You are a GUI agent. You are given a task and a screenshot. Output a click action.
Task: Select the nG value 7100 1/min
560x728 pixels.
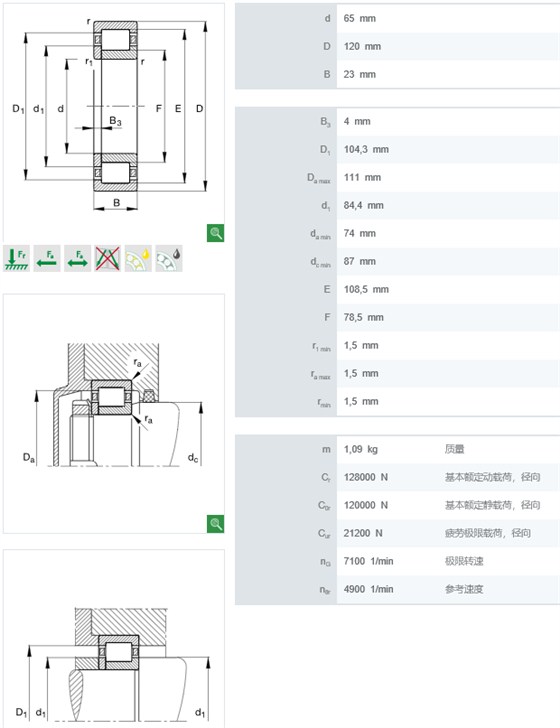[x=368, y=561]
